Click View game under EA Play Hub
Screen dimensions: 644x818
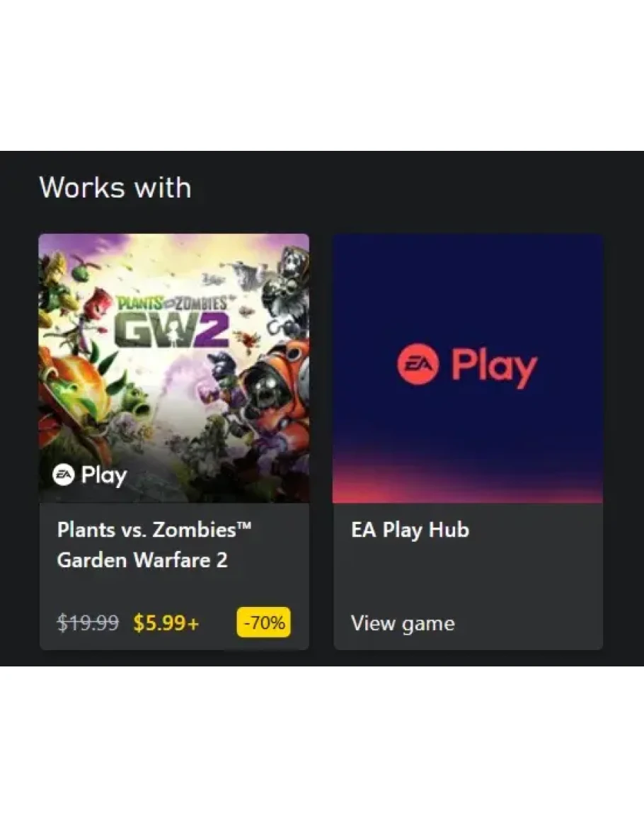click(403, 623)
